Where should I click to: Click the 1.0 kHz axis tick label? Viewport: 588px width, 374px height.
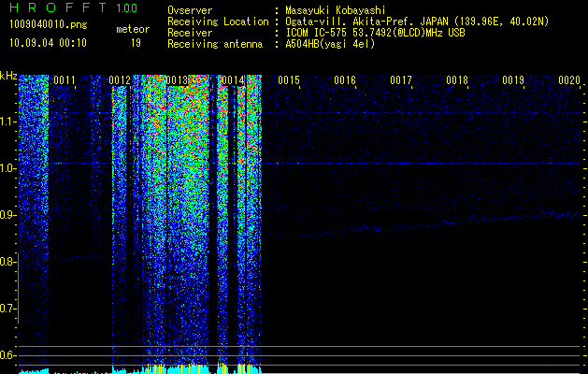pyautogui.click(x=7, y=168)
